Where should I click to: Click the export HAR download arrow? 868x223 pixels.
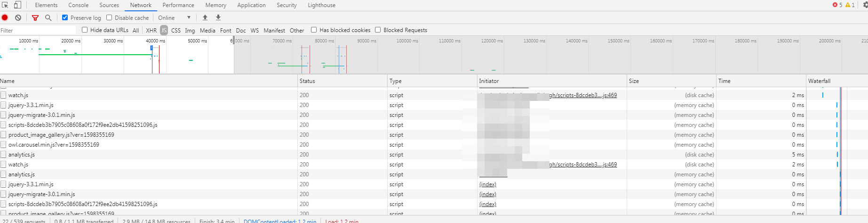tap(218, 18)
